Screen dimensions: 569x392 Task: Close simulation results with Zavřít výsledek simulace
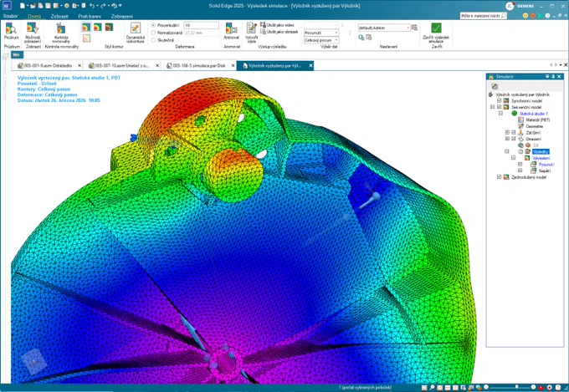click(x=436, y=33)
